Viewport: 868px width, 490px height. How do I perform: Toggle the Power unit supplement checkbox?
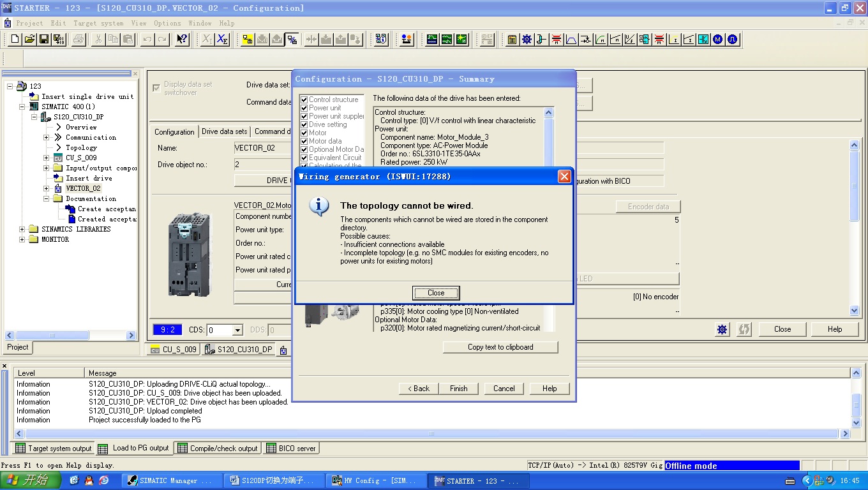[x=304, y=116]
